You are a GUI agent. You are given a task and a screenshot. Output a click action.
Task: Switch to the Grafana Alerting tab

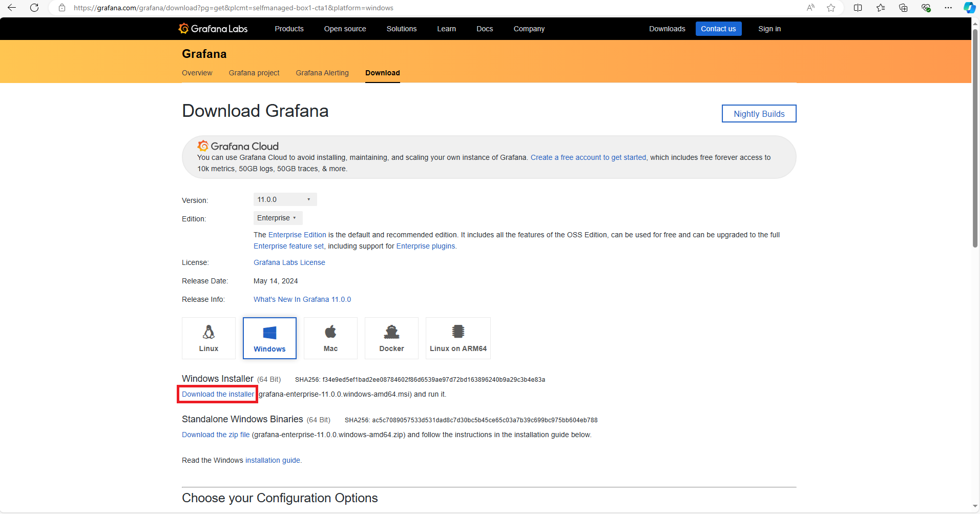click(x=322, y=73)
